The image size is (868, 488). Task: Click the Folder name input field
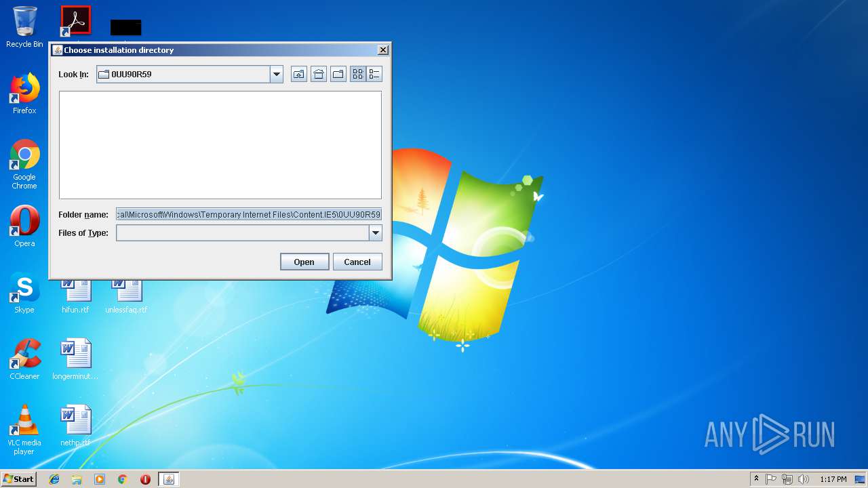pos(249,214)
